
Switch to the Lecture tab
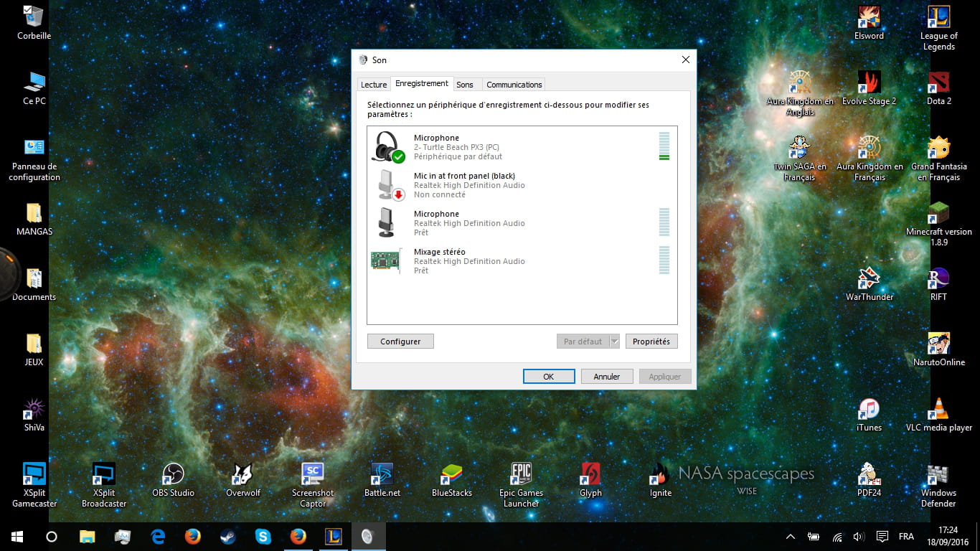[x=373, y=85]
